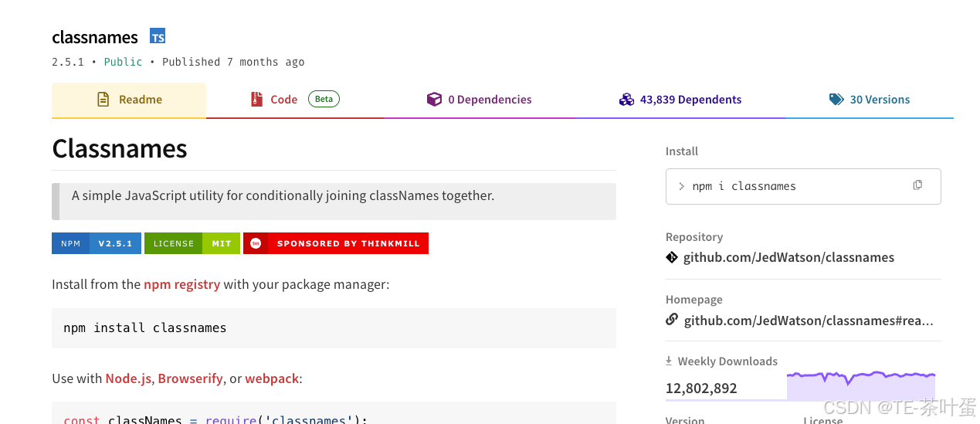
Task: Open the 0 Dependencies tab
Action: [x=480, y=100]
